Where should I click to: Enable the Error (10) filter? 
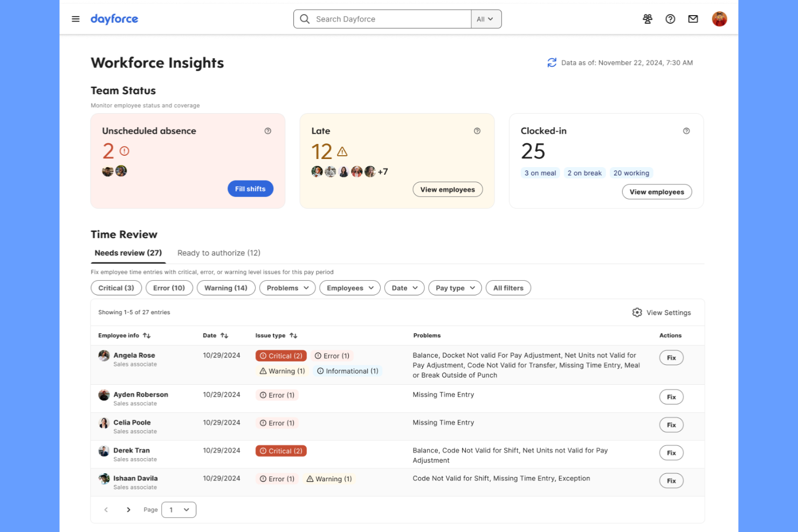pos(169,288)
